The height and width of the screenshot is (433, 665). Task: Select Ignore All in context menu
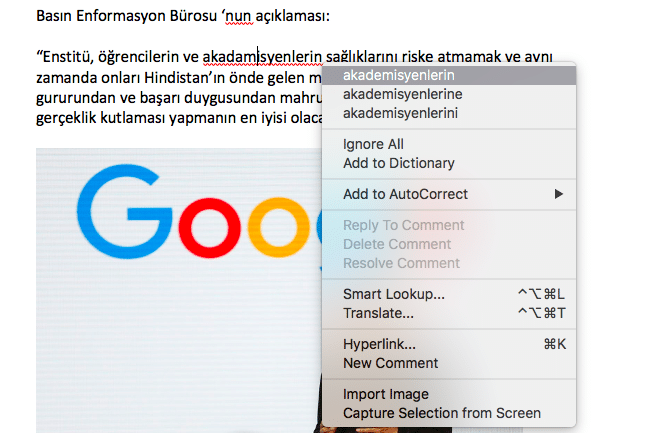point(449,144)
